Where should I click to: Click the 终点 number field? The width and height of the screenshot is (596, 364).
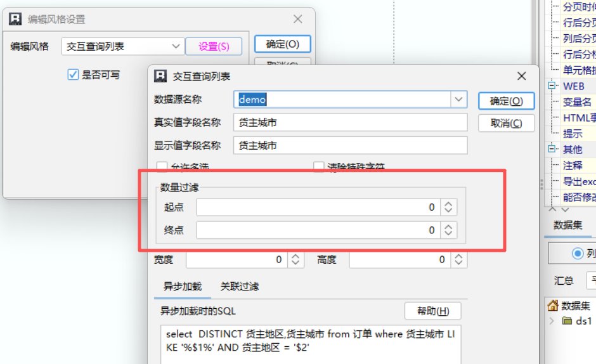(x=318, y=230)
